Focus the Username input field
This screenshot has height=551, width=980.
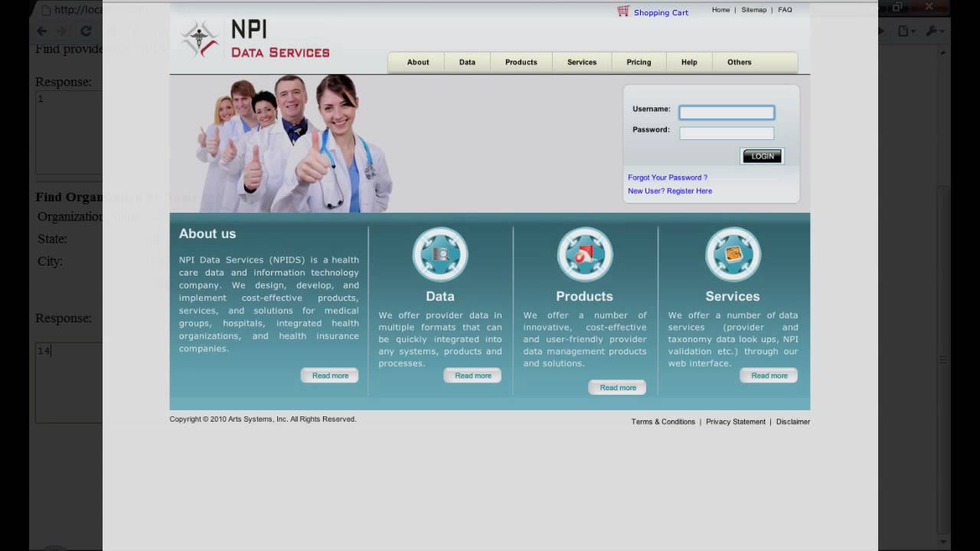pyautogui.click(x=727, y=112)
